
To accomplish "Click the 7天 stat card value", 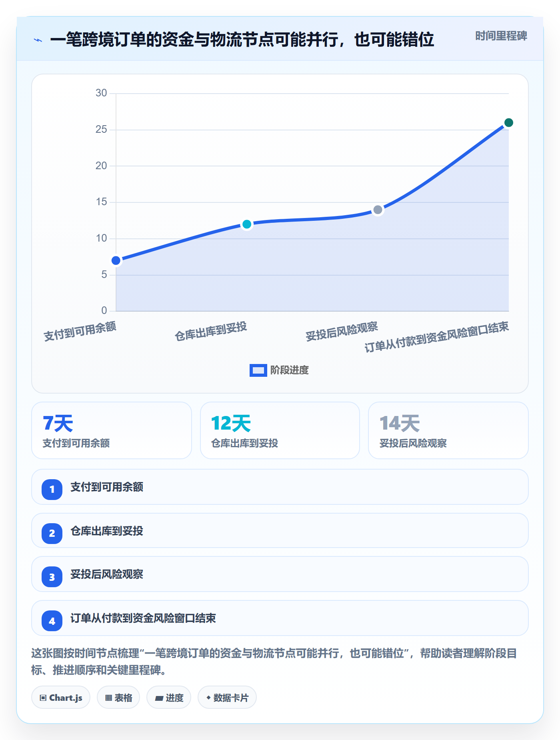I will point(58,424).
